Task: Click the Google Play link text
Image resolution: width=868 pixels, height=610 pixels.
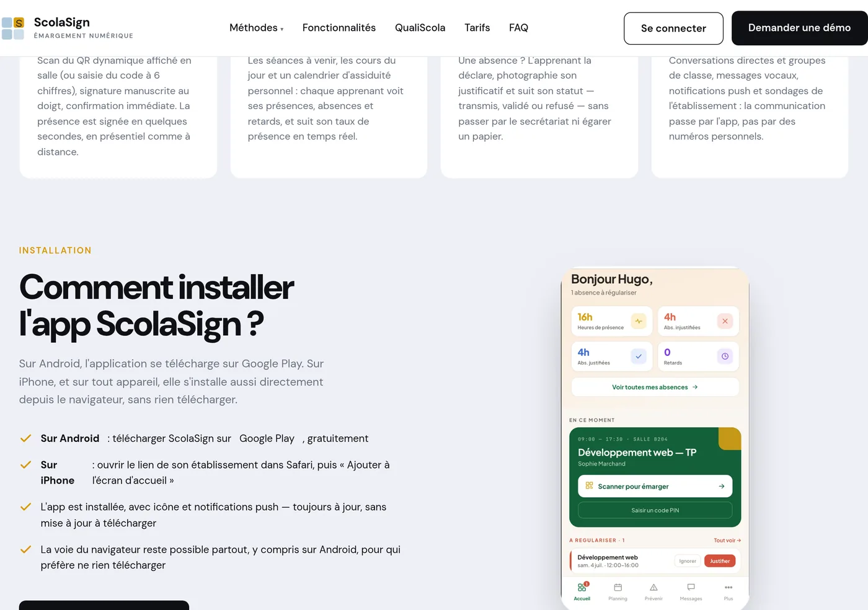Action: pyautogui.click(x=267, y=438)
